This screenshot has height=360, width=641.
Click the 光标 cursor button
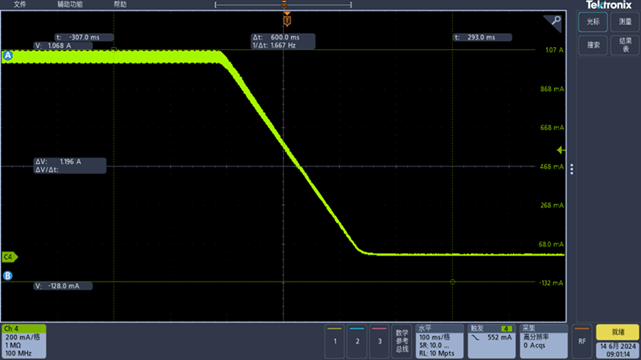point(593,22)
